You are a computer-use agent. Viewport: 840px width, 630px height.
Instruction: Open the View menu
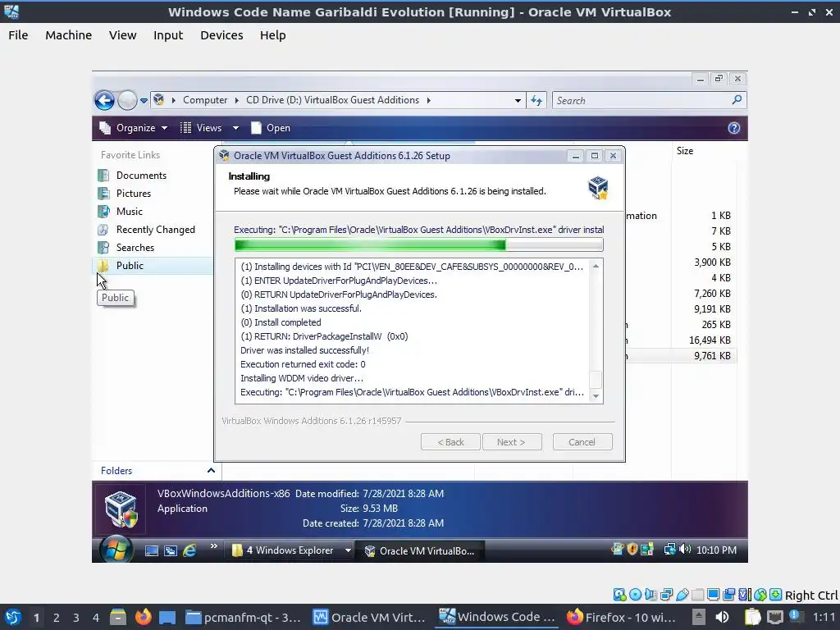[x=123, y=35]
